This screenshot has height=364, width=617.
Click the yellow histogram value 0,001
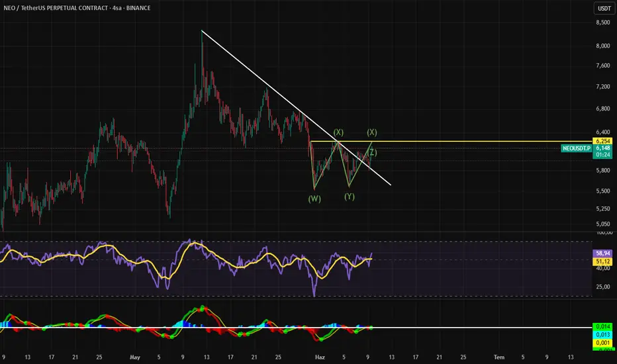(602, 343)
